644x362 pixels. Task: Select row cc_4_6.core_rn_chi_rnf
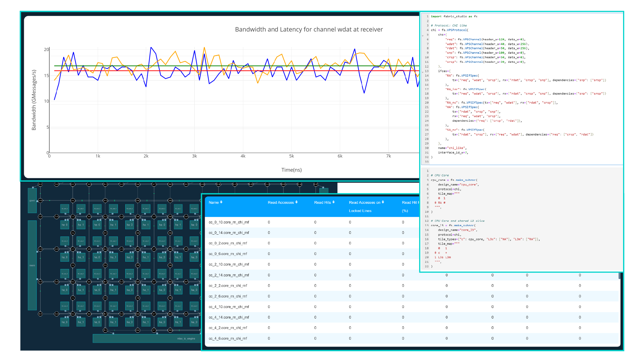coord(412,339)
